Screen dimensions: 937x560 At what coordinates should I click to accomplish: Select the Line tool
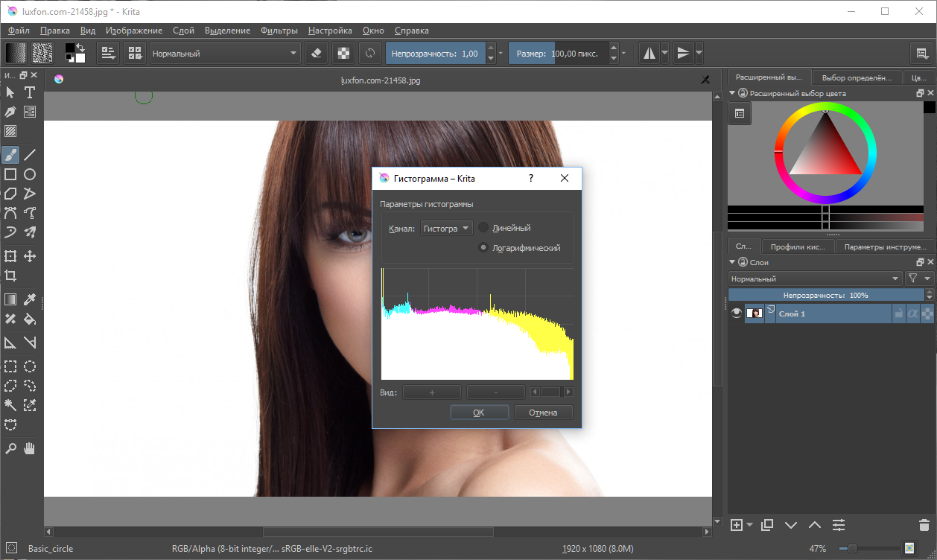point(30,155)
